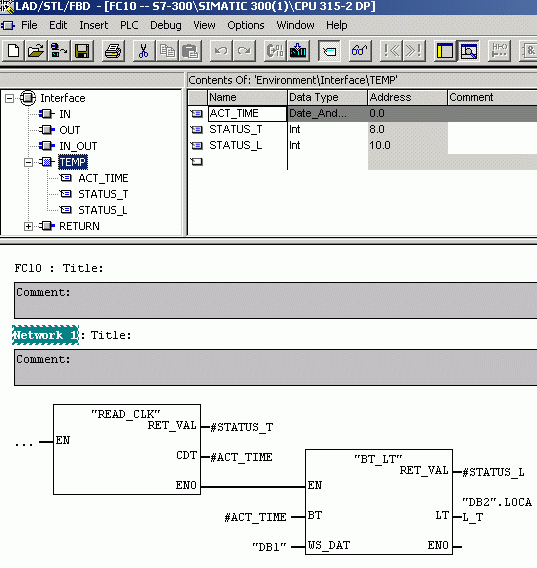Select the BT_LT function block

point(379,502)
